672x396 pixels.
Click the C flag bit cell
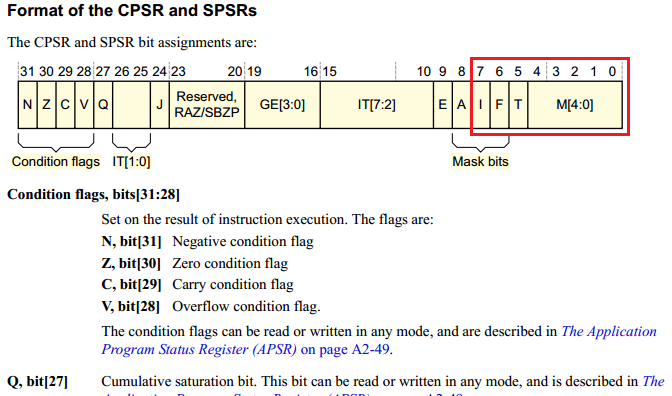coord(65,105)
